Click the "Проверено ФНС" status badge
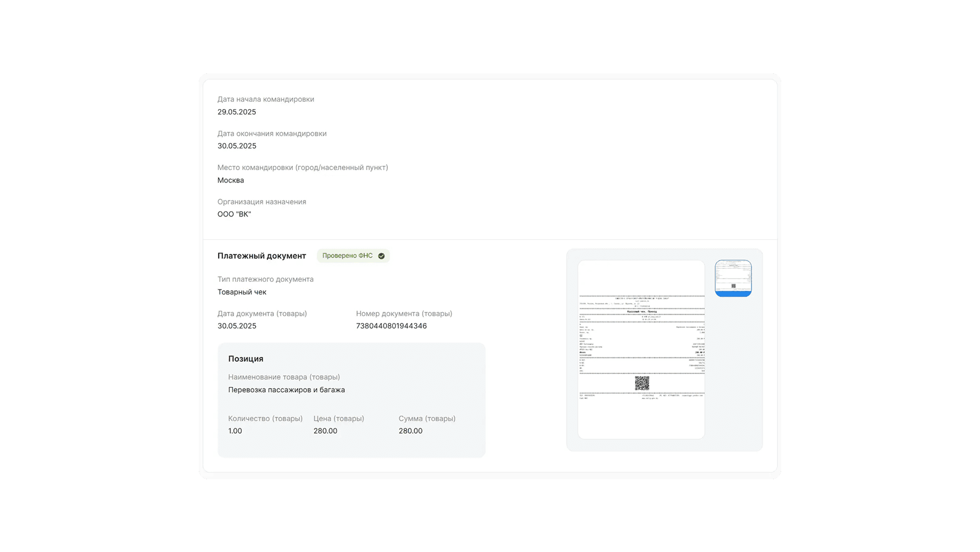Image resolution: width=980 pixels, height=552 pixels. coord(353,256)
